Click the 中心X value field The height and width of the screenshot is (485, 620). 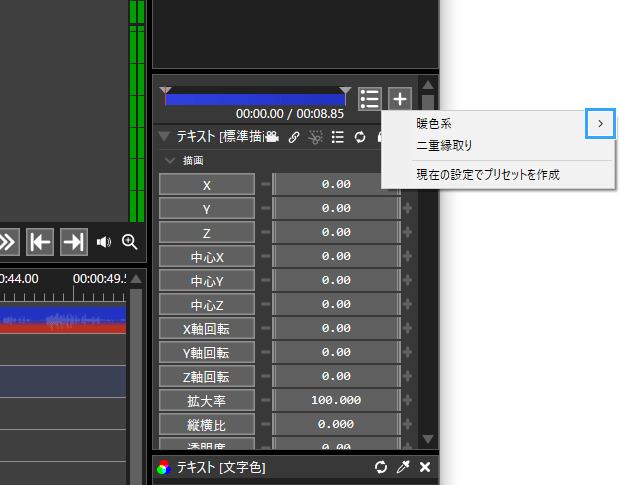point(336,256)
